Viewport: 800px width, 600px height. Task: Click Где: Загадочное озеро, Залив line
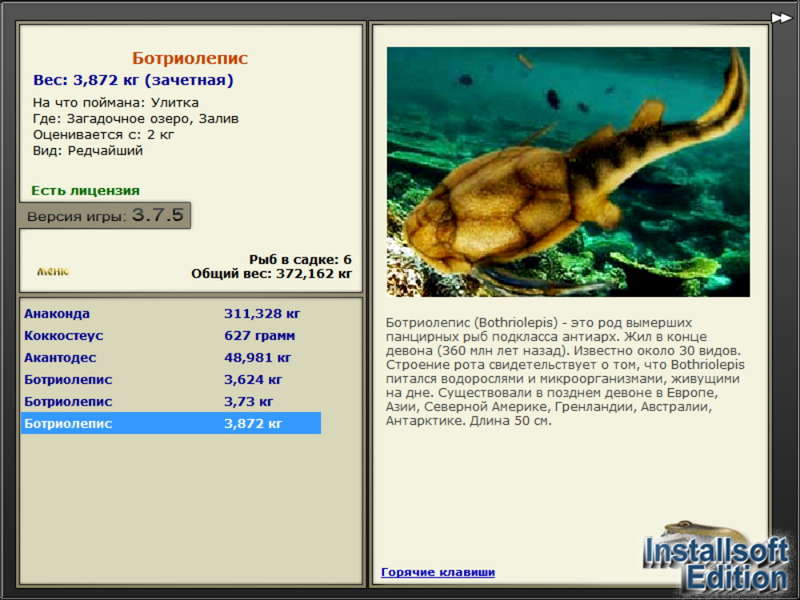(x=136, y=118)
